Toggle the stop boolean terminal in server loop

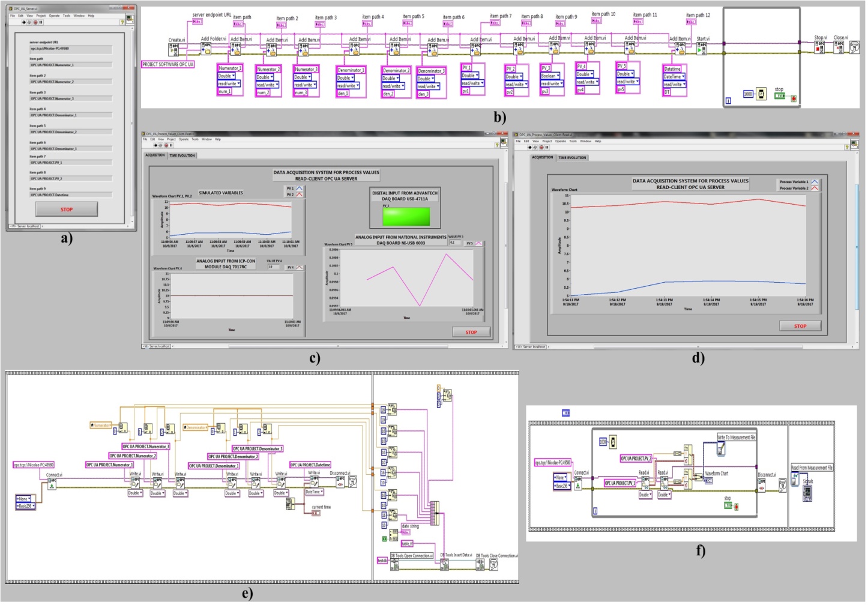779,95
